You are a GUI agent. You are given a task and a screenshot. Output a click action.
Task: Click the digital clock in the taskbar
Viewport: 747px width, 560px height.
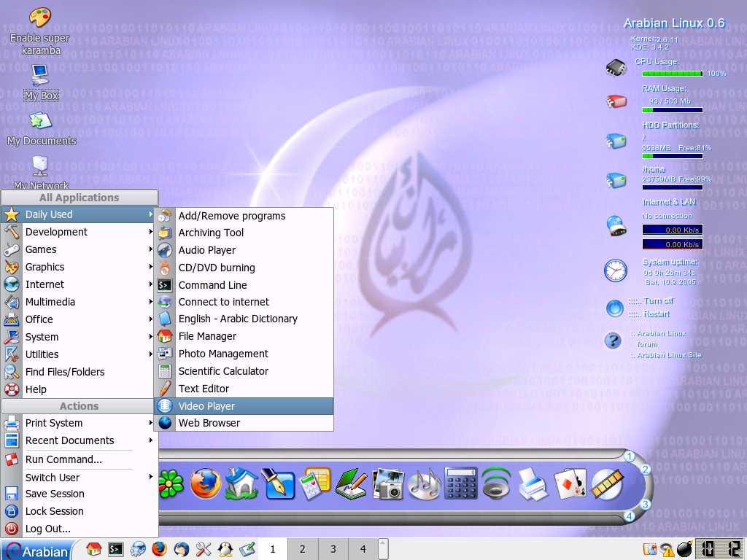pyautogui.click(x=721, y=550)
